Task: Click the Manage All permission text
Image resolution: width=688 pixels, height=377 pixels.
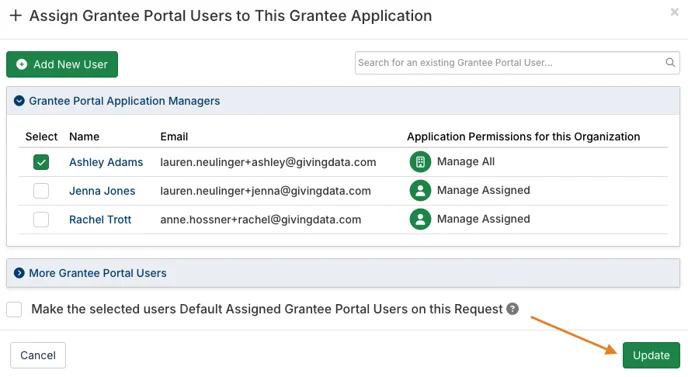Action: tap(466, 162)
